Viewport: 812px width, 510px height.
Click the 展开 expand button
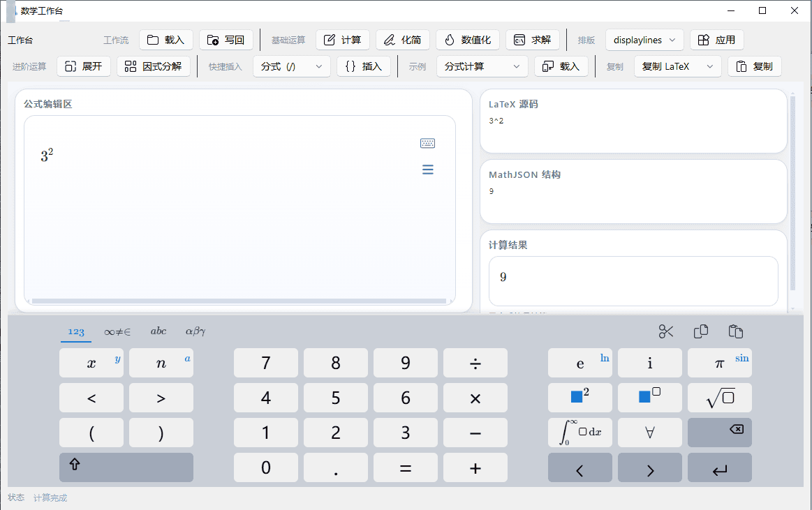83,66
